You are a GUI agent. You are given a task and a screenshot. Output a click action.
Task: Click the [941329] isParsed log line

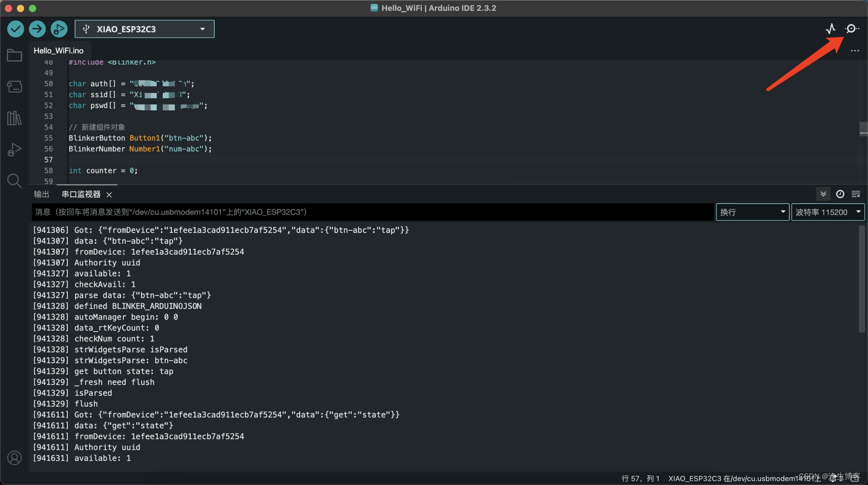coord(72,393)
